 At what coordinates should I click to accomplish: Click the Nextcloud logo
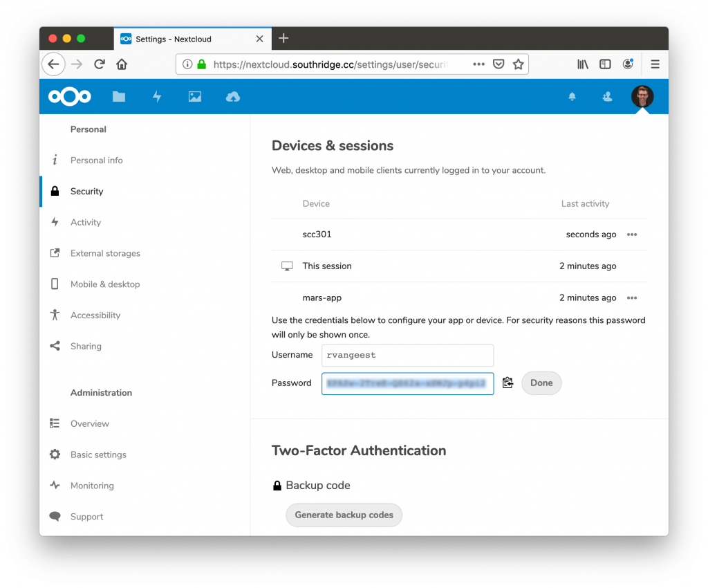[x=70, y=97]
